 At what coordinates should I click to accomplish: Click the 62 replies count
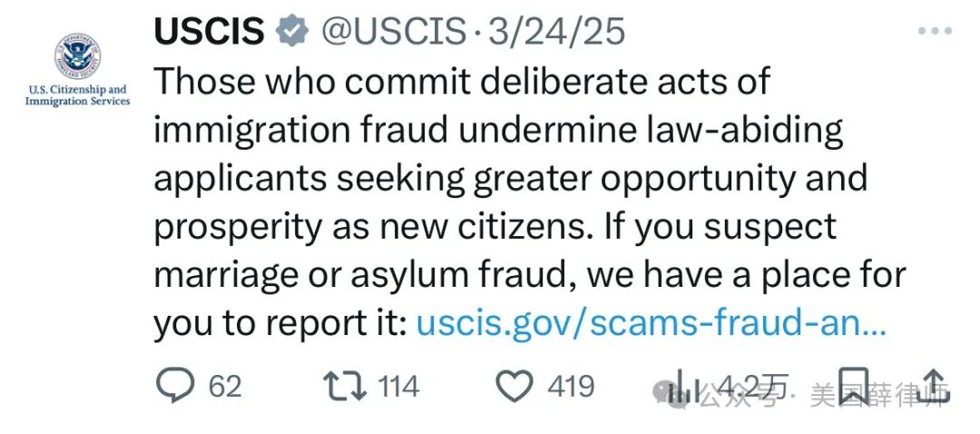(x=225, y=387)
